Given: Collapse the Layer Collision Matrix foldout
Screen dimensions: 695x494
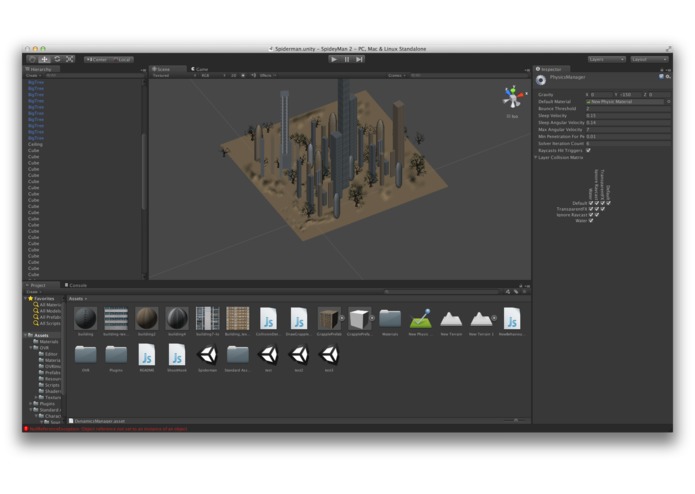Looking at the screenshot, I should point(536,158).
